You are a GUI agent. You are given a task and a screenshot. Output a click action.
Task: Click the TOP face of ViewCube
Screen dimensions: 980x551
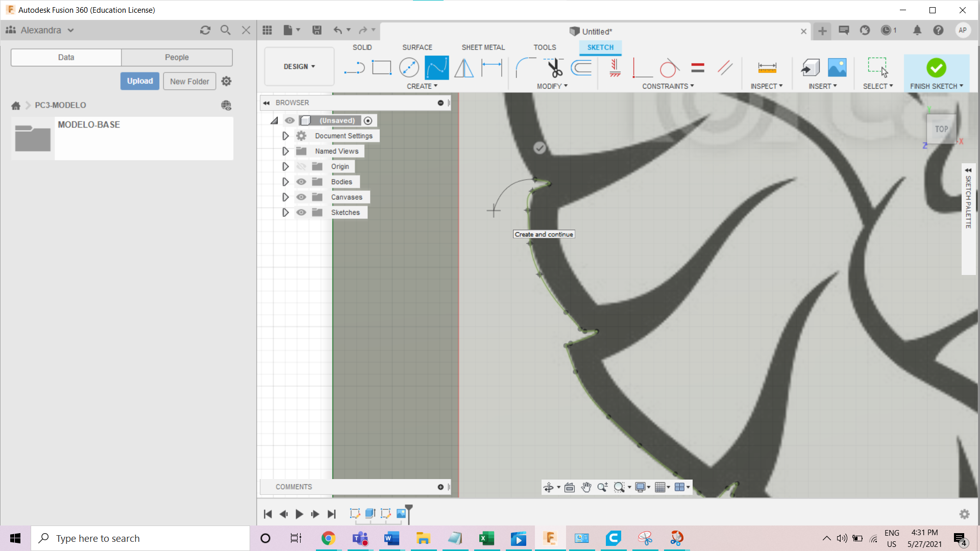click(x=941, y=129)
